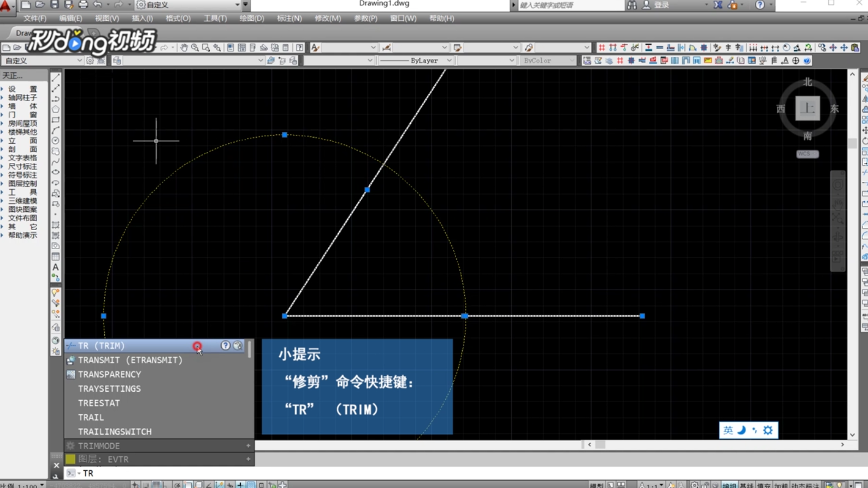This screenshot has height=488, width=868.
Task: Open the workspace 自定义 dropdown in title bar
Action: click(x=188, y=5)
